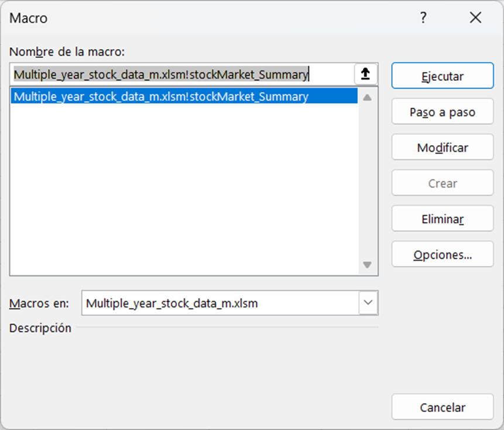Close the Macro dialog with the X
The width and height of the screenshot is (504, 430).
(475, 18)
